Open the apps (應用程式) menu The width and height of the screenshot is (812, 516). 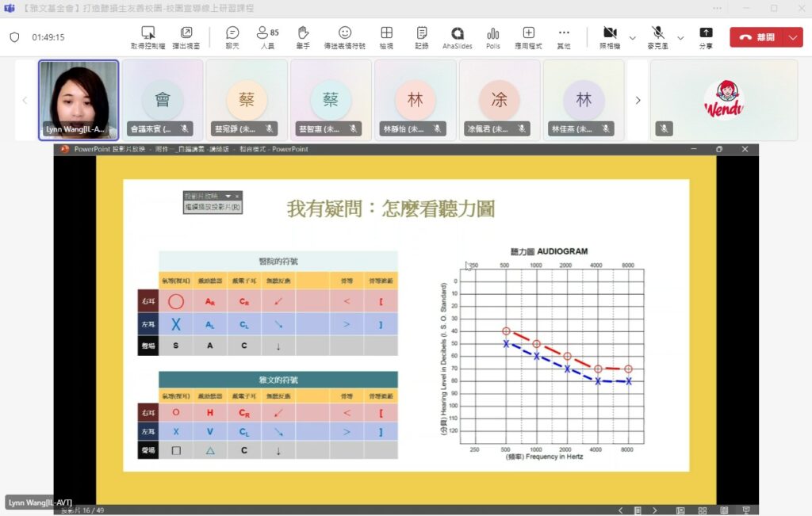(x=528, y=36)
